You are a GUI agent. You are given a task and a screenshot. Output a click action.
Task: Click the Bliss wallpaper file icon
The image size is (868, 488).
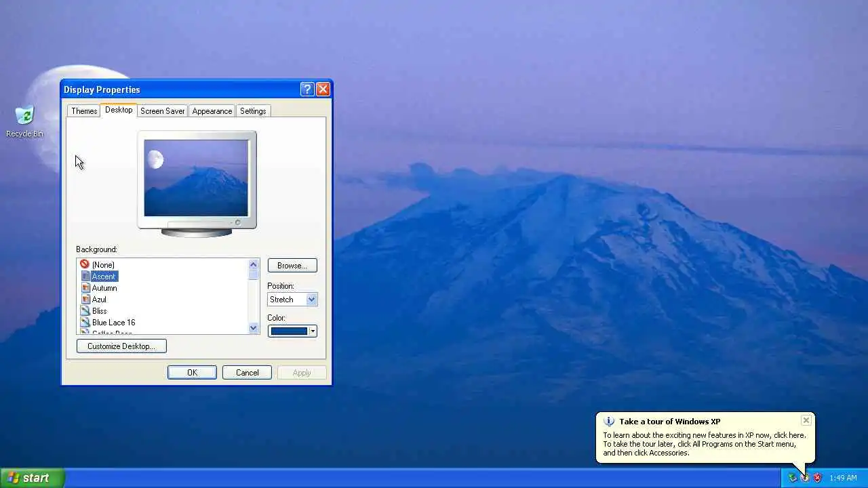point(85,310)
